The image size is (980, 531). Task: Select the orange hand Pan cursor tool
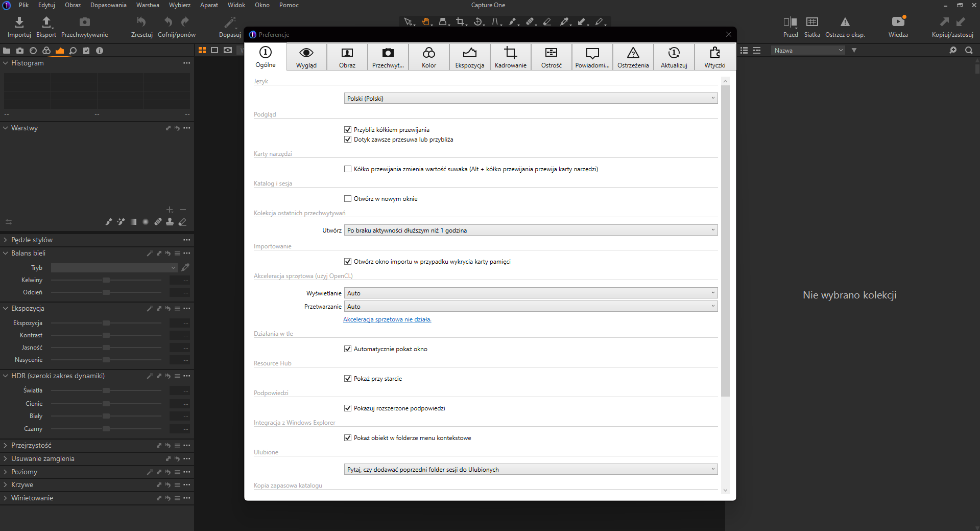point(426,21)
